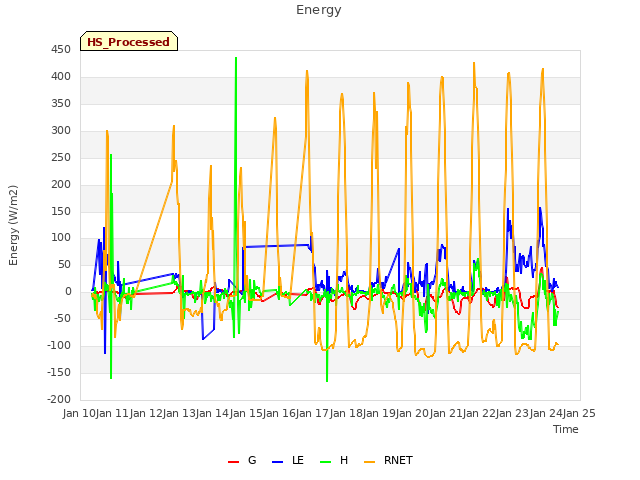The image size is (640, 480).
Task: Click the 450 y-axis tick label
Action: tap(61, 50)
